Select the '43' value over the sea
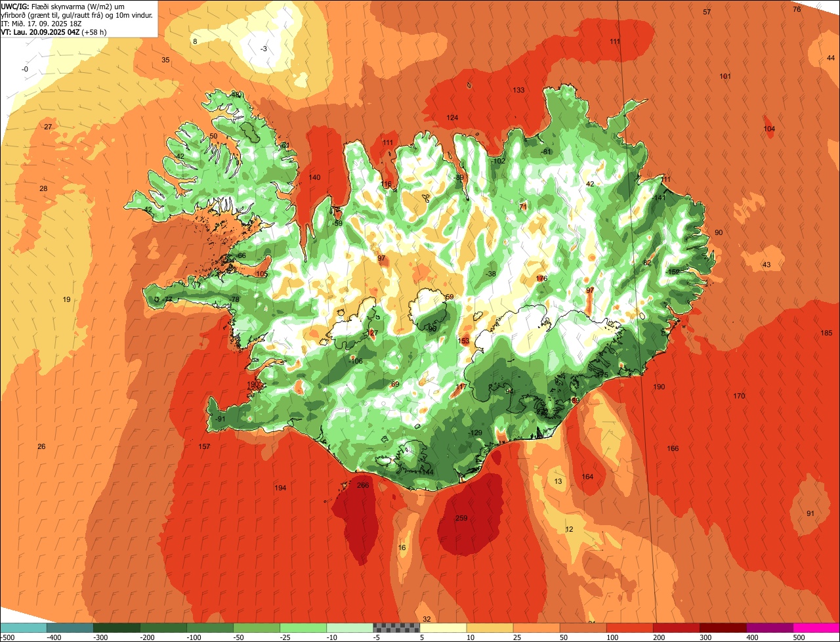 pyautogui.click(x=766, y=265)
